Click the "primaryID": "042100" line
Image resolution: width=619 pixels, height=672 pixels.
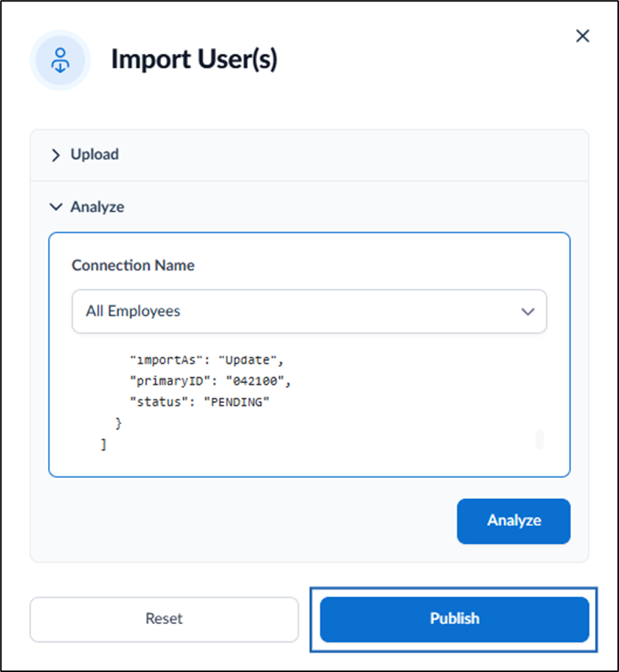[x=211, y=381]
